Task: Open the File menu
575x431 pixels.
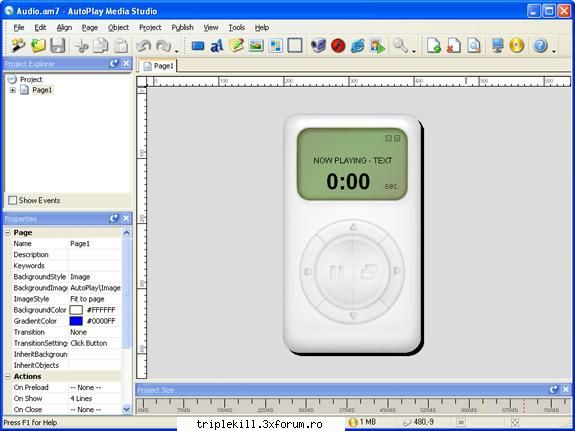Action: click(19, 28)
